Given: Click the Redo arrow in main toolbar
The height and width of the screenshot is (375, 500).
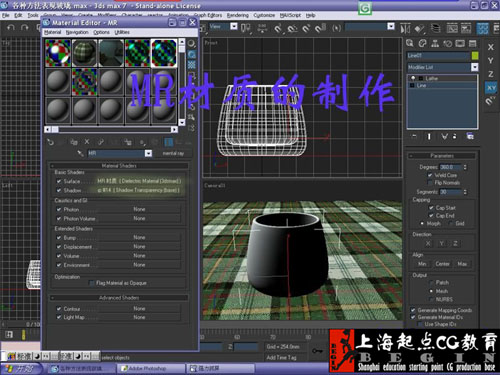Looking at the screenshot, I should 24,27.
